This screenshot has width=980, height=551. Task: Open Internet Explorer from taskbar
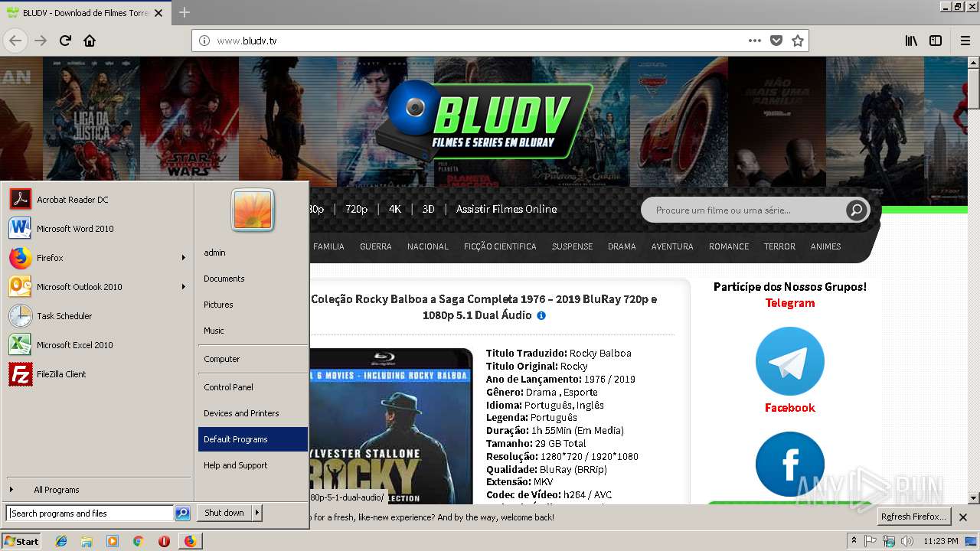[61, 541]
